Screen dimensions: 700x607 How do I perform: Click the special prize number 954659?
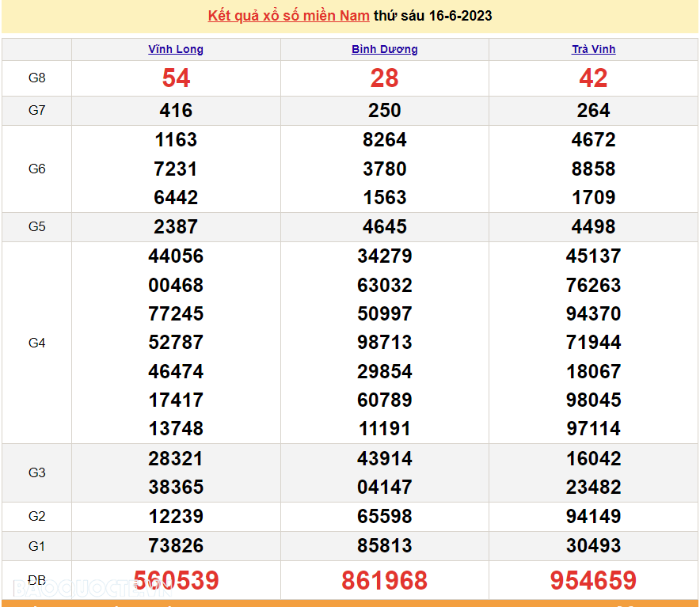coord(593,581)
